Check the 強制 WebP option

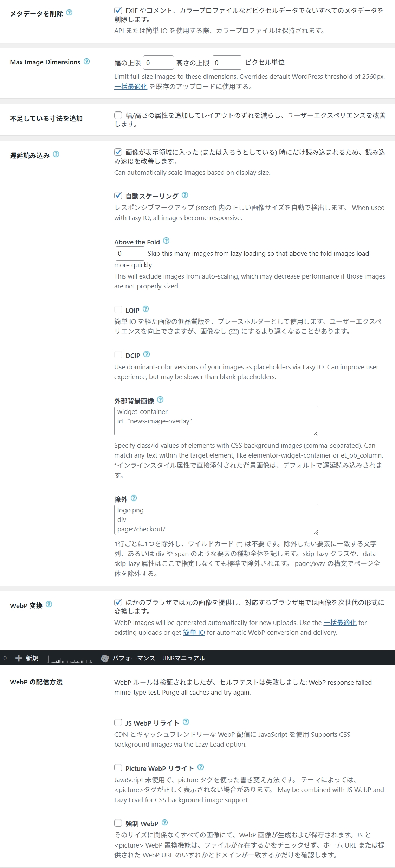[x=118, y=823]
